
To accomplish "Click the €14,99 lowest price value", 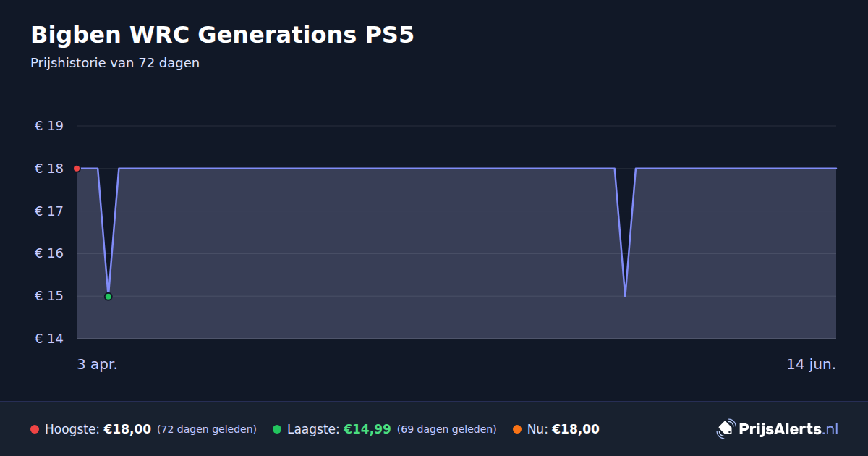I will click(x=367, y=429).
